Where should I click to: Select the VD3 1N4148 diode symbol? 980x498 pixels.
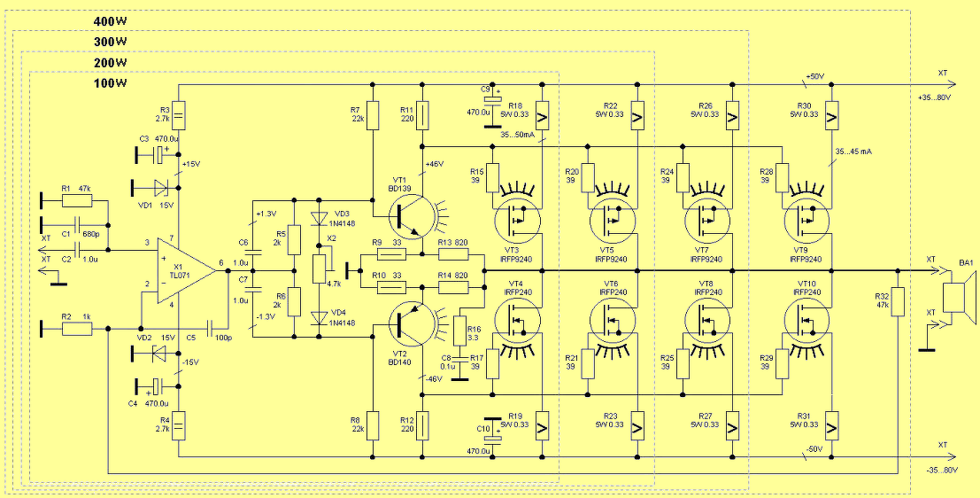pos(320,219)
